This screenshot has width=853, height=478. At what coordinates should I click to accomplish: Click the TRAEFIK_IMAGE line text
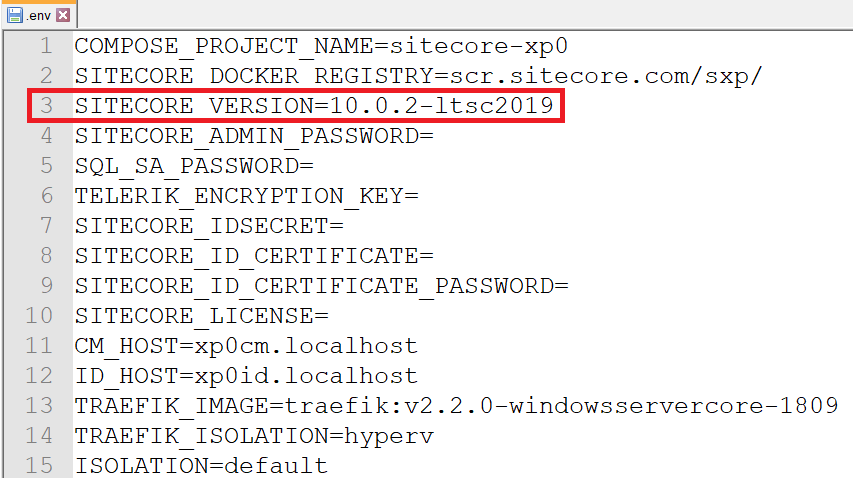coord(456,406)
